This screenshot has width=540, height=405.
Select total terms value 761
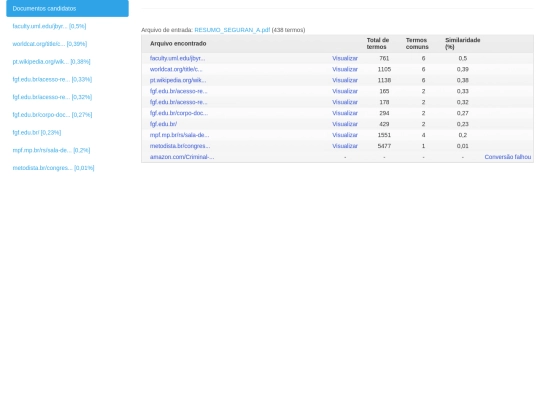pos(384,58)
